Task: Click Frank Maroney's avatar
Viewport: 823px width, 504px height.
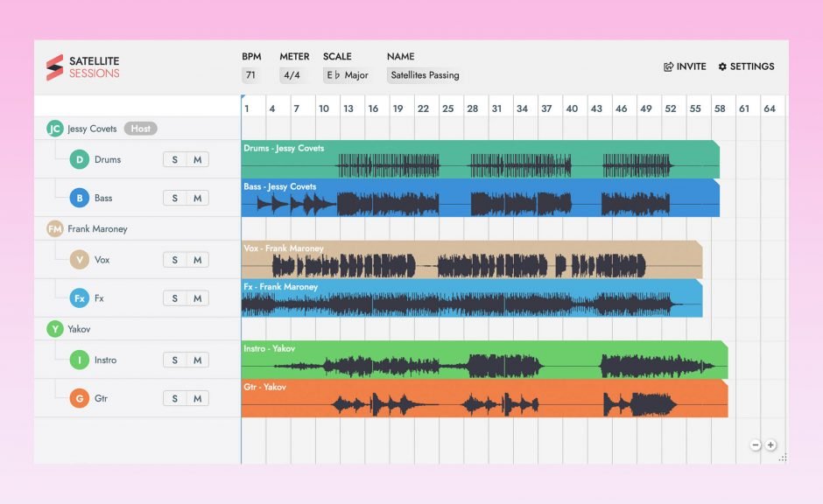Action: tap(55, 228)
